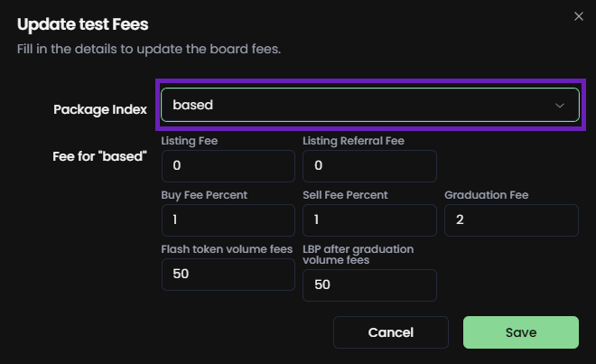
Task: Focus the Sell Fee Percent input
Action: [369, 220]
